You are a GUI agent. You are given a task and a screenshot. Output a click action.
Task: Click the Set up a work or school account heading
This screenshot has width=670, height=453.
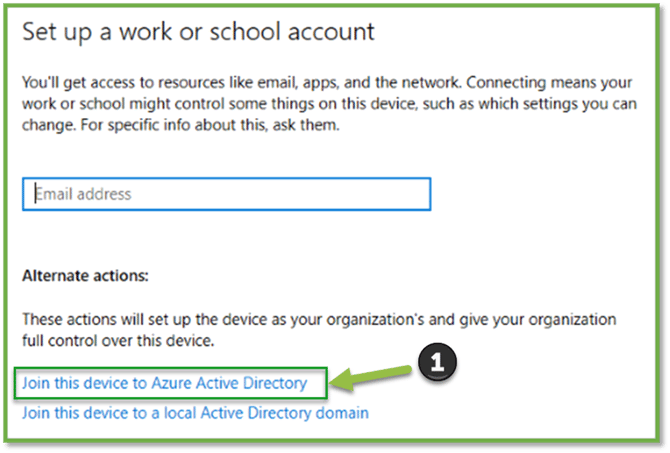[198, 31]
